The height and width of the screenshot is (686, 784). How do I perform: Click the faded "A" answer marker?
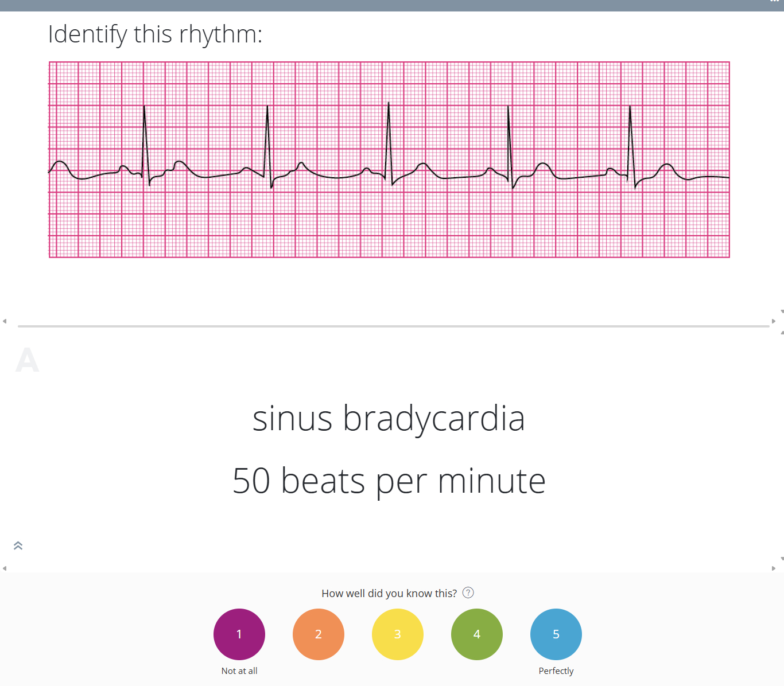[x=27, y=361]
